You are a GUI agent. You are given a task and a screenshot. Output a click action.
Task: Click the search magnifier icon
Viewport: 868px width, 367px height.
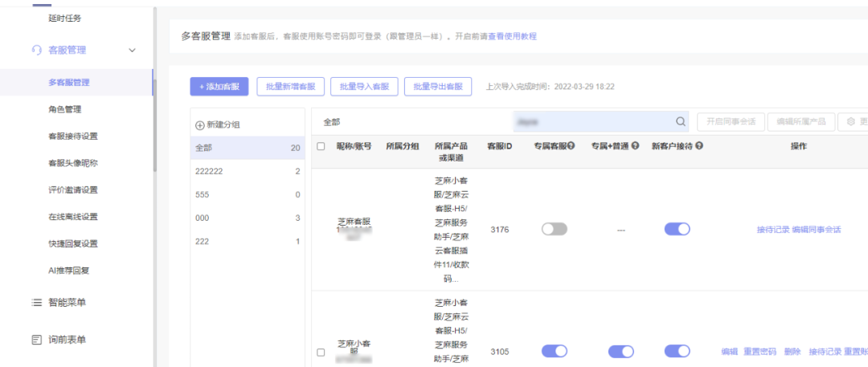click(681, 121)
